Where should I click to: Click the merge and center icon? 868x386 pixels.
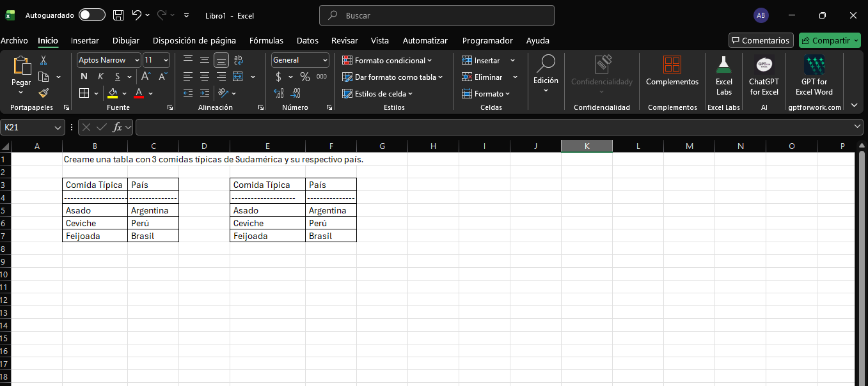click(x=238, y=77)
